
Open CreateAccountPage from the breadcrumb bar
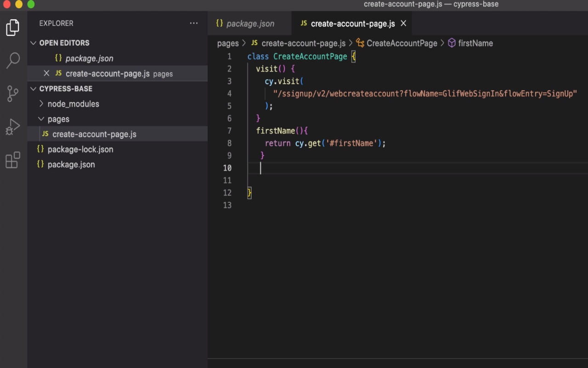[x=402, y=43]
